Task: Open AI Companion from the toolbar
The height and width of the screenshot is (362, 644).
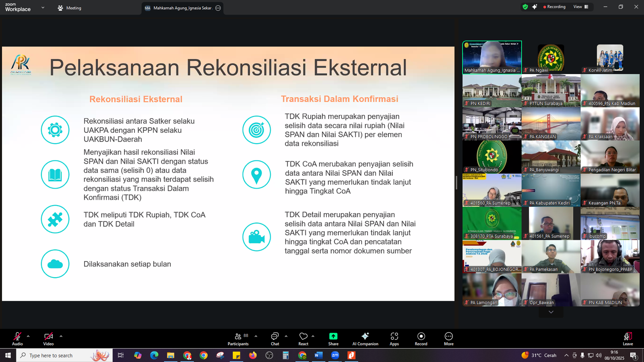Action: 365,337
